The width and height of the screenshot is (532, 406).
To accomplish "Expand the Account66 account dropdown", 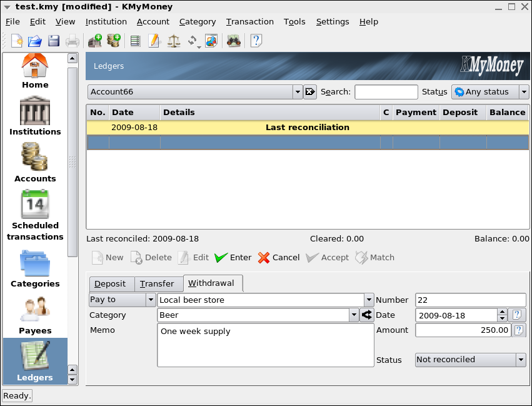I will click(x=298, y=92).
